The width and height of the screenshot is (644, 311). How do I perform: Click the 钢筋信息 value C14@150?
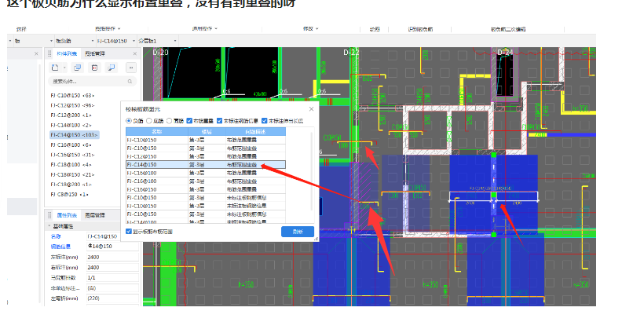(113, 247)
